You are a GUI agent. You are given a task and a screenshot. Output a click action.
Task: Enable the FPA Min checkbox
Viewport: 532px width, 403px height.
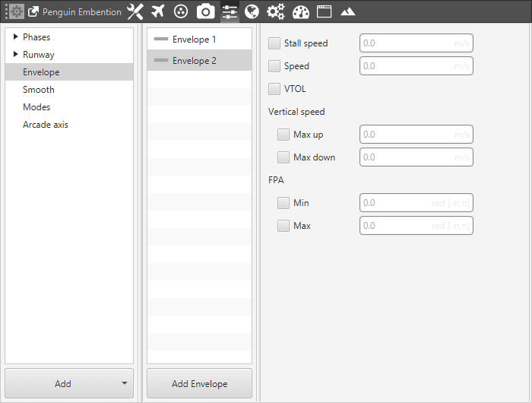283,203
